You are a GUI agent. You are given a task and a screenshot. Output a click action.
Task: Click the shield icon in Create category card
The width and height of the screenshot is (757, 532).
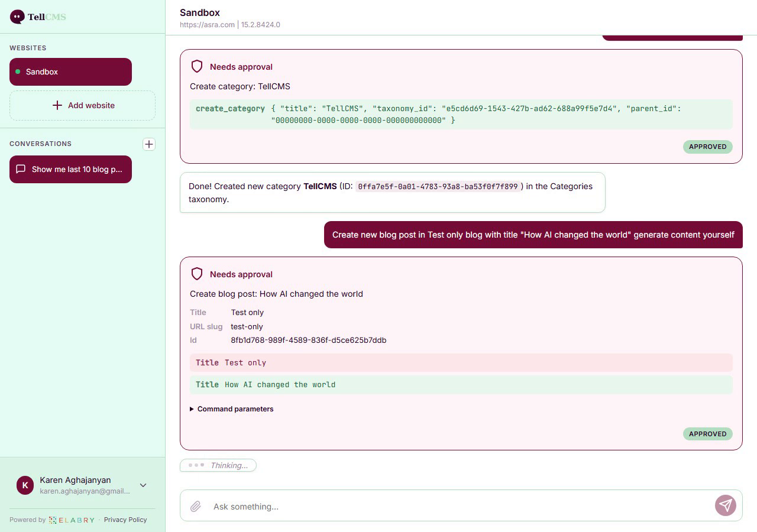[197, 66]
